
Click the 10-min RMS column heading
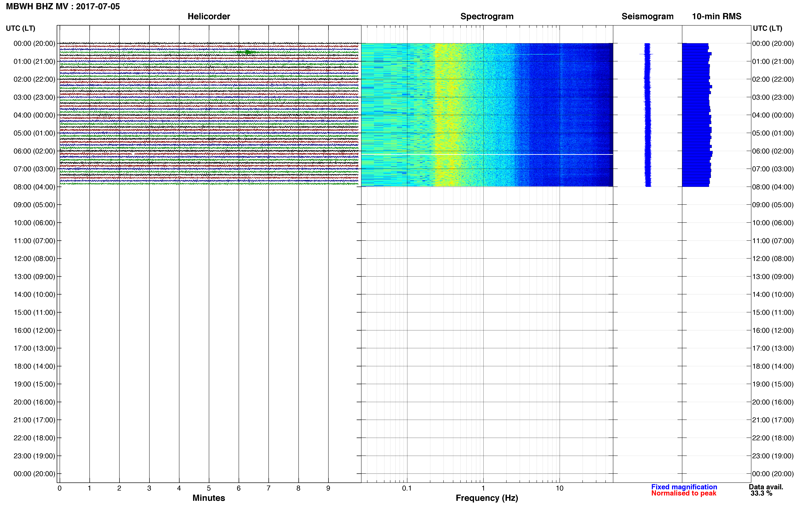717,16
